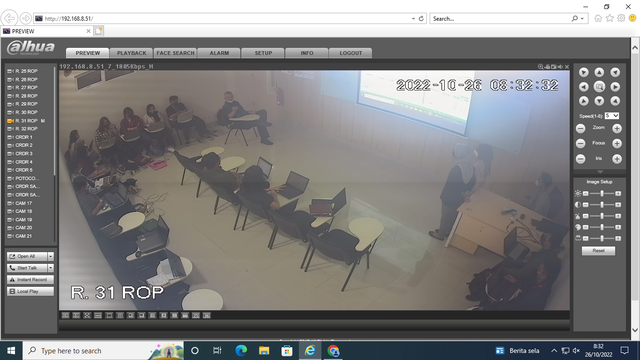Click Start Talk button
The height and width of the screenshot is (360, 640).
tap(27, 268)
